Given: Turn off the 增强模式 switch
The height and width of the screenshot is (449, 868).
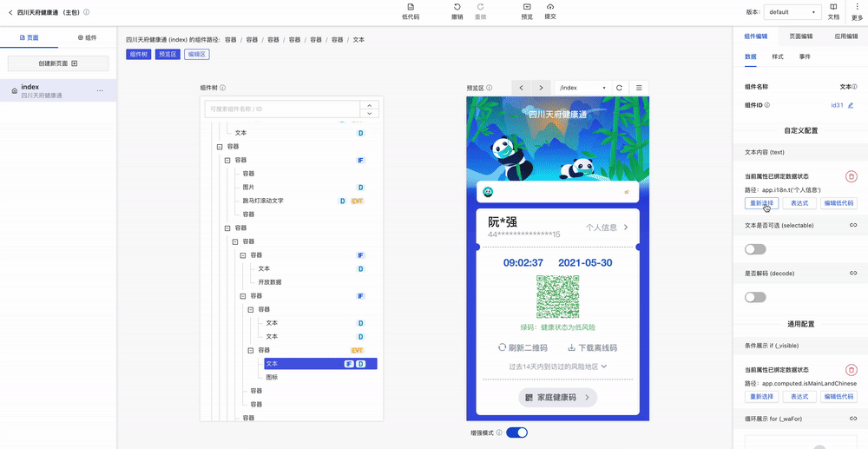Looking at the screenshot, I should pos(517,432).
